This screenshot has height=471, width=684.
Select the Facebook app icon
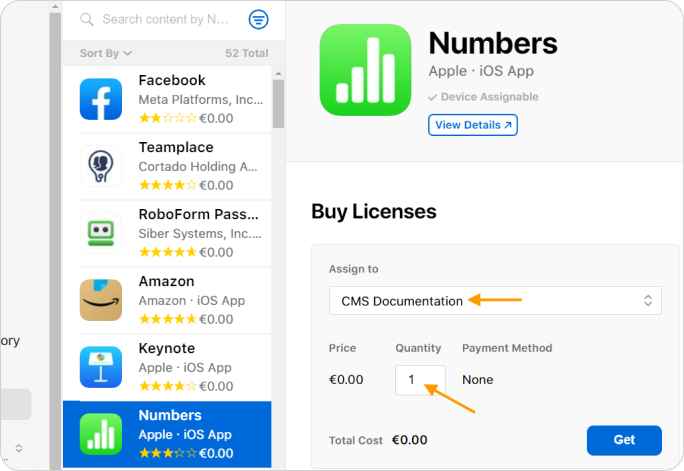tap(101, 99)
